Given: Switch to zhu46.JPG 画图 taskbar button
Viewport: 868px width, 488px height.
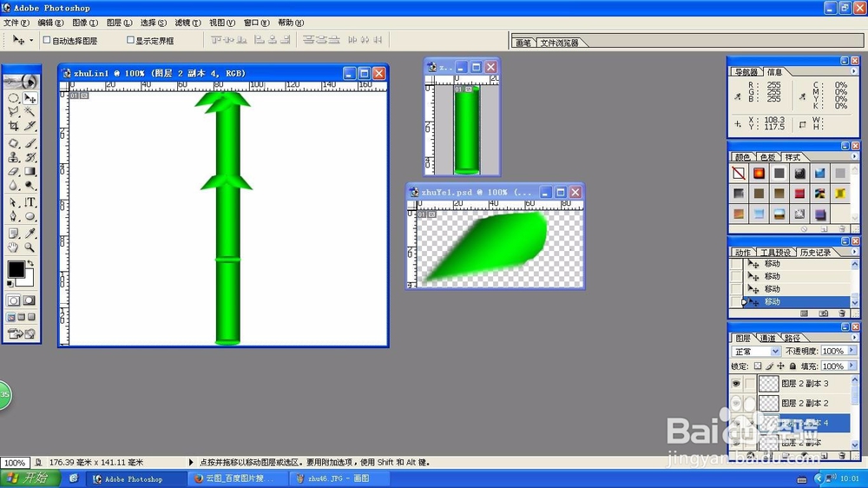Looking at the screenshot, I should 339,478.
